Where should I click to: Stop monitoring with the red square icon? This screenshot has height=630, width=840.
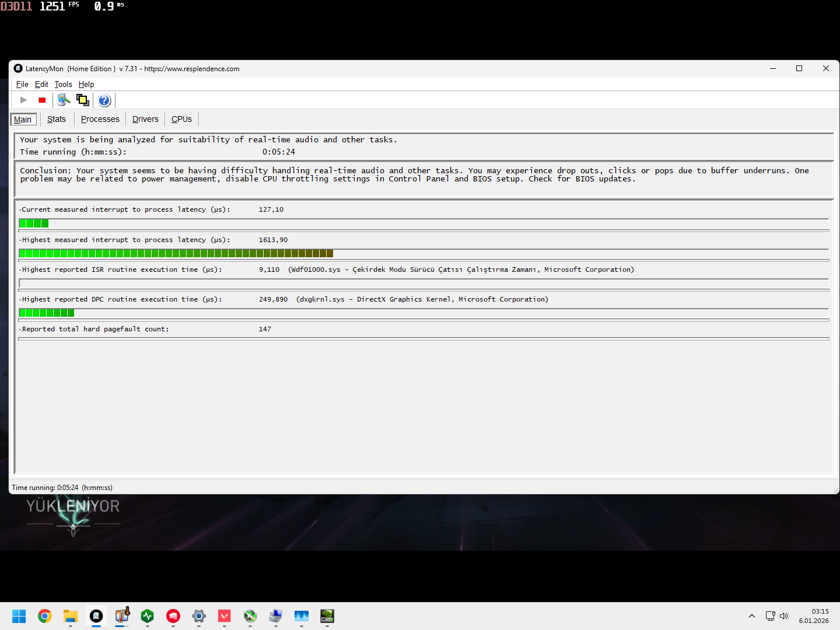click(42, 100)
